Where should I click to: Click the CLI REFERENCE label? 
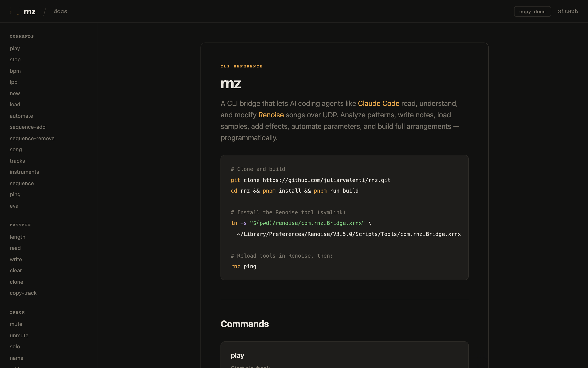(x=242, y=66)
